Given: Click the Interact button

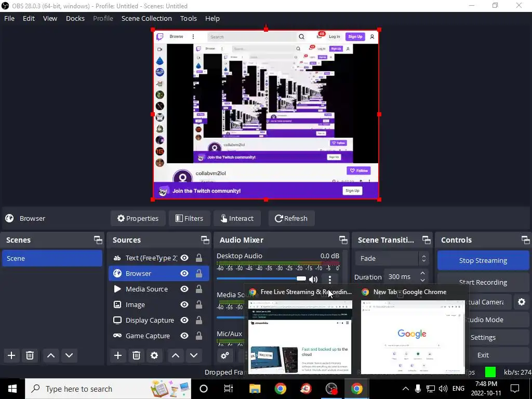Looking at the screenshot, I should (x=237, y=218).
